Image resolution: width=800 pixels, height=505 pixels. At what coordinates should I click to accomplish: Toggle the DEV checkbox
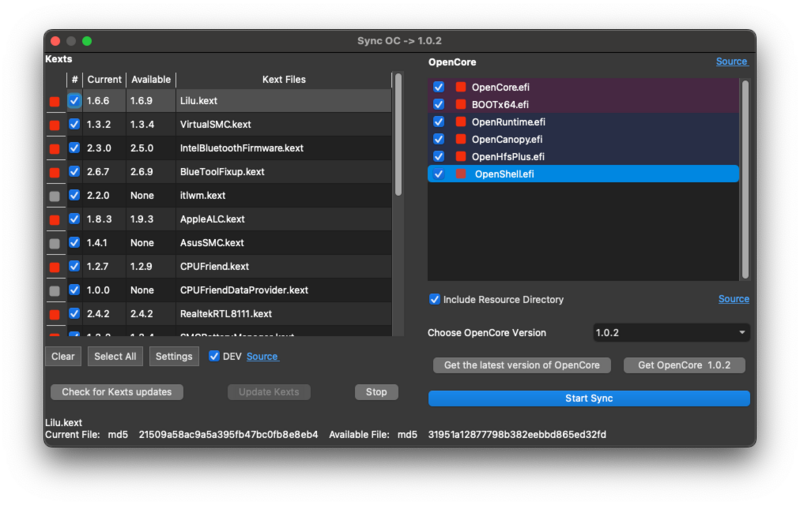(x=214, y=356)
